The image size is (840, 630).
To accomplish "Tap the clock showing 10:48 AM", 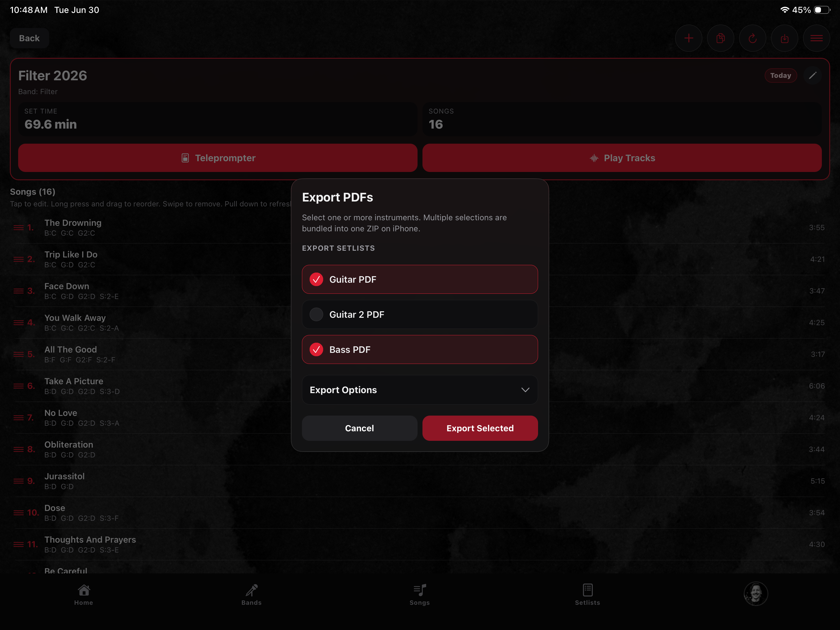I will [29, 10].
